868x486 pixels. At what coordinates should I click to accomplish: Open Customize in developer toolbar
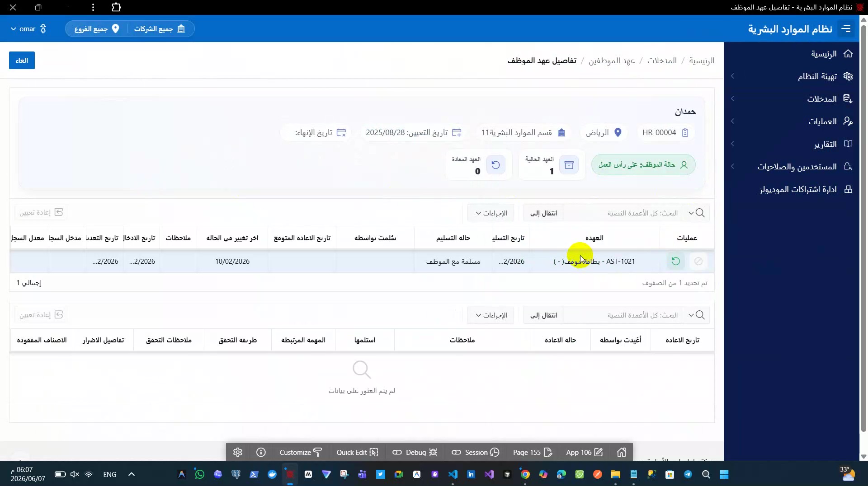(301, 452)
